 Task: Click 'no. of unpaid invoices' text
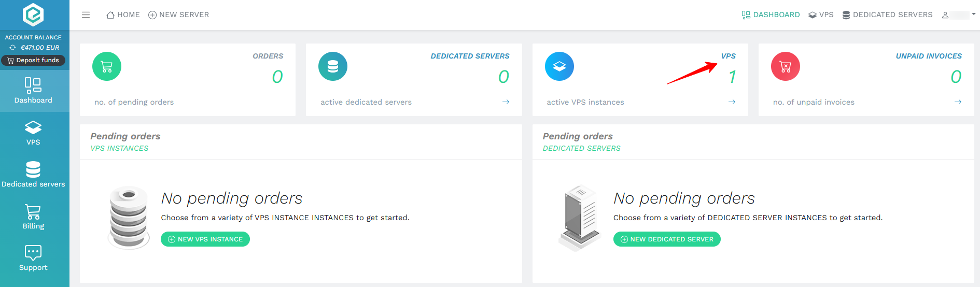point(814,102)
